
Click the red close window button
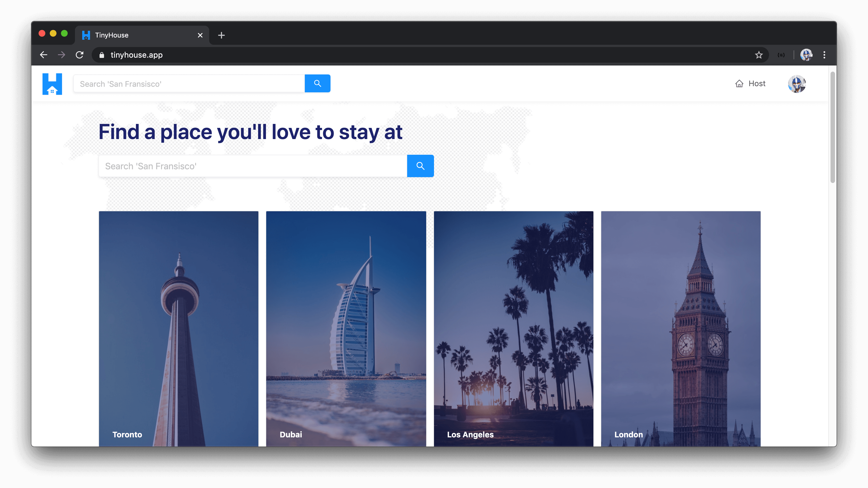42,33
